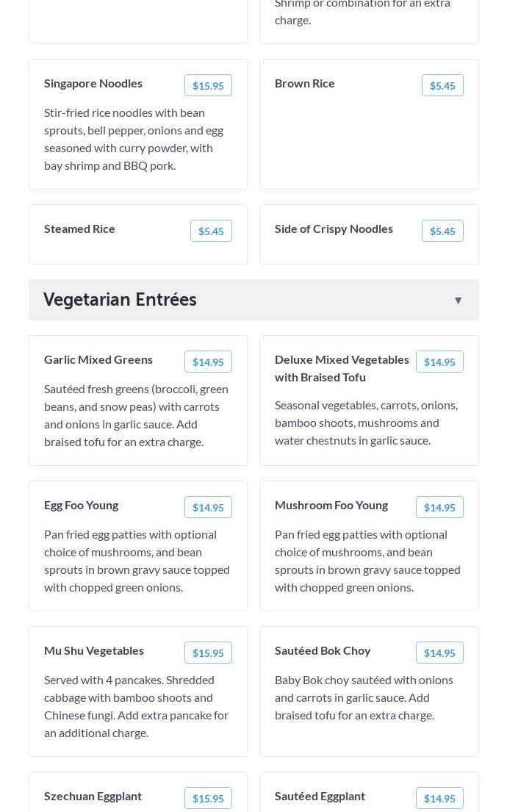Open the Garlic Mixed Greens item title
The image size is (507, 812).
98,359
